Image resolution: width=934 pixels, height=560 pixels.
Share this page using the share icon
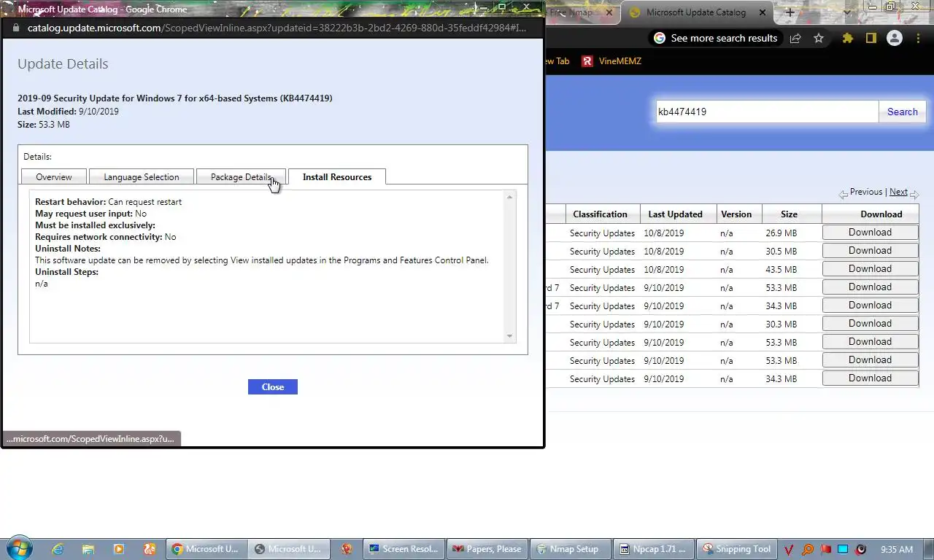tap(795, 38)
